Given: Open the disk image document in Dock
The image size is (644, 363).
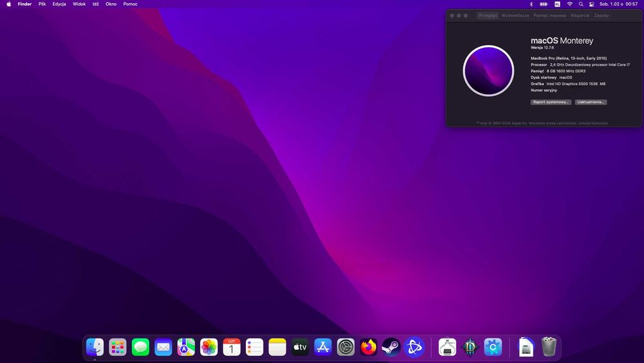Looking at the screenshot, I should coord(526,347).
